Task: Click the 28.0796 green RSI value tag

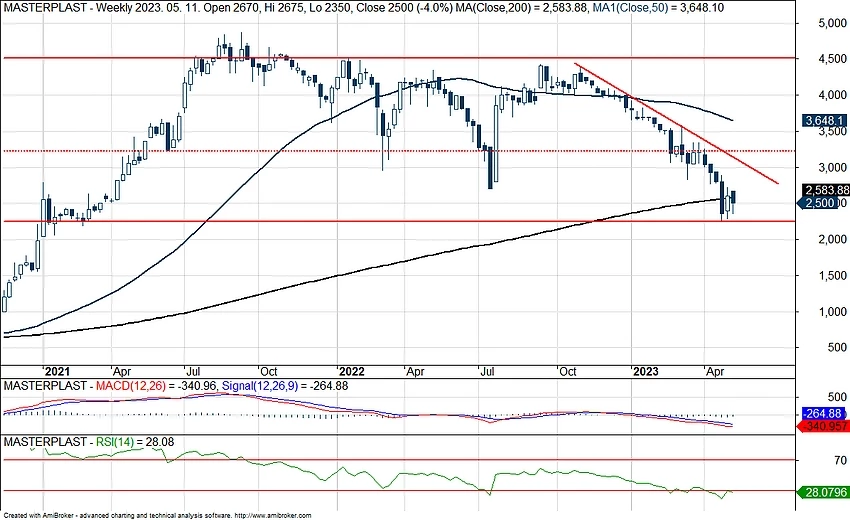Action: pyautogui.click(x=823, y=492)
